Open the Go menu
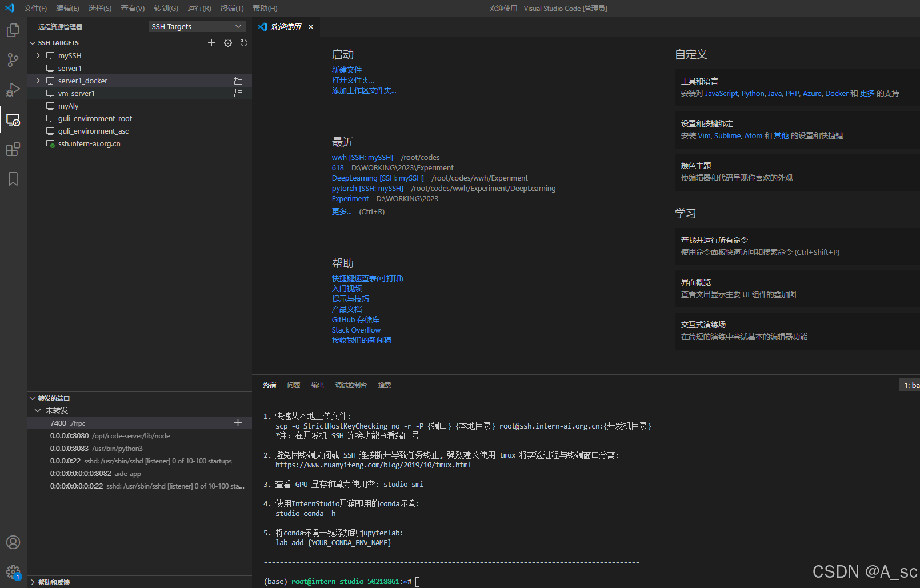Screen dimensions: 920x588 pos(166,8)
